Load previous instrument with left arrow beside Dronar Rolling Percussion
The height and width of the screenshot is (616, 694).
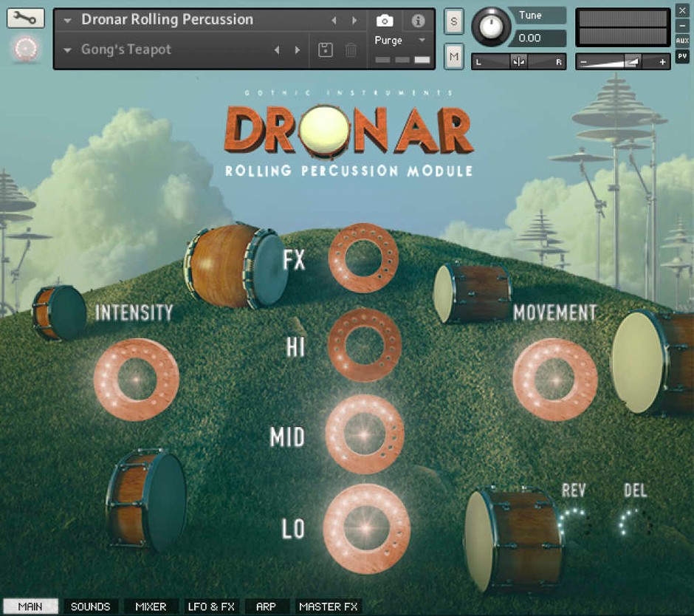coord(334,21)
